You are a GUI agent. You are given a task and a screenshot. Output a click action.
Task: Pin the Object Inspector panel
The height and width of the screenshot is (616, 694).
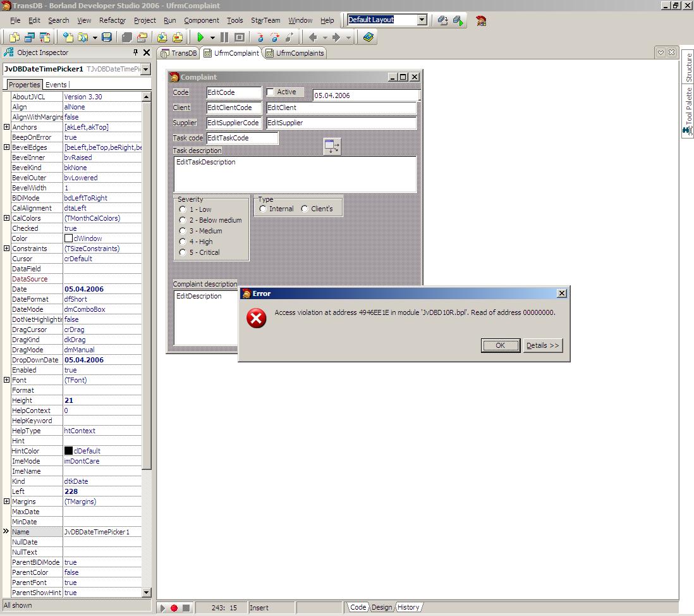pos(135,52)
